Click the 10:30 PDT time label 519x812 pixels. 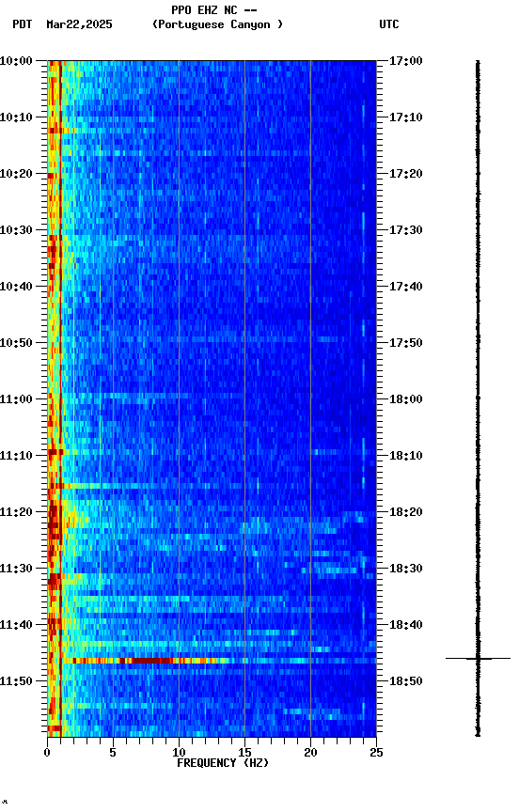coord(16,230)
